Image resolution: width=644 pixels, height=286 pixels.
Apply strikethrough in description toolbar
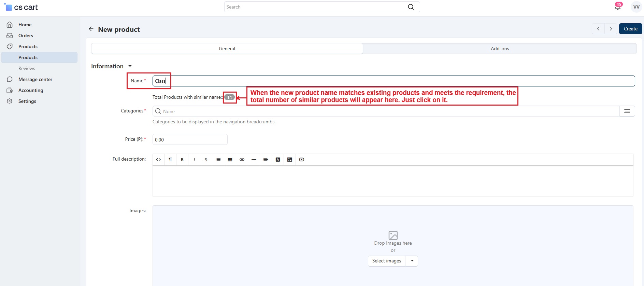point(206,160)
